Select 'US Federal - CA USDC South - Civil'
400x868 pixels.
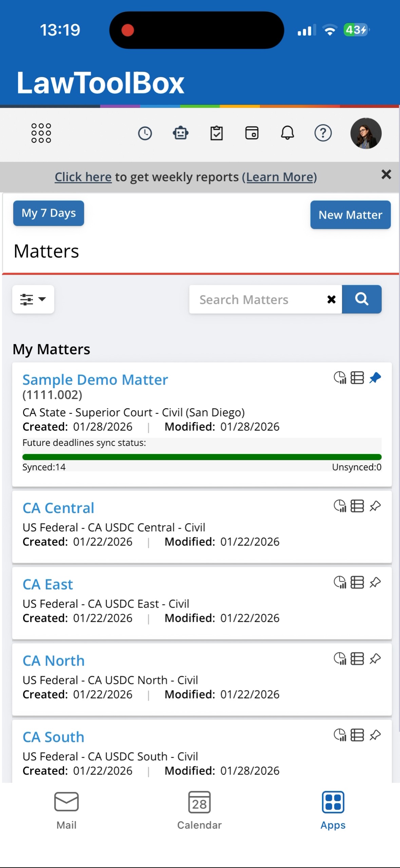(110, 757)
